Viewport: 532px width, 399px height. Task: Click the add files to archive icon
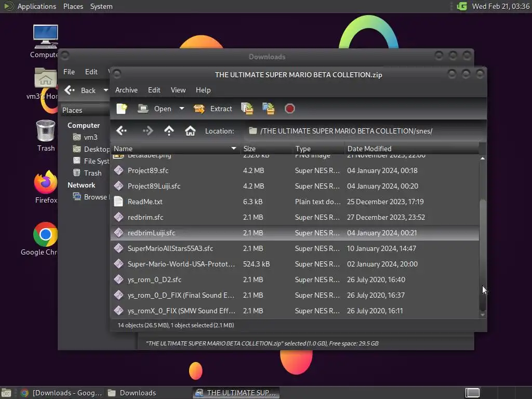pos(247,109)
